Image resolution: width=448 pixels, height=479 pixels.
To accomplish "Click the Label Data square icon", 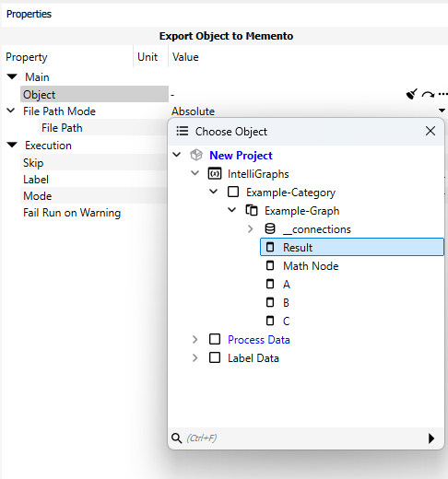I will pyautogui.click(x=215, y=357).
